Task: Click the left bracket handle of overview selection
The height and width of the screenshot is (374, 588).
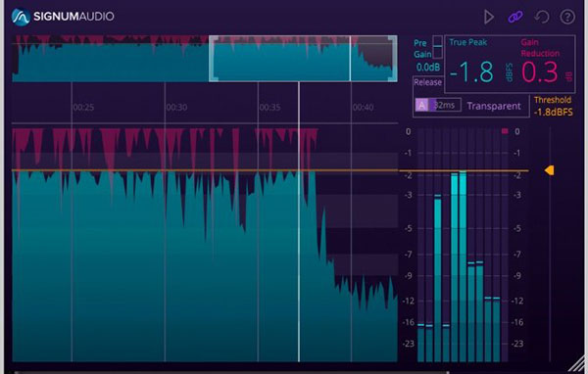Action: point(213,59)
